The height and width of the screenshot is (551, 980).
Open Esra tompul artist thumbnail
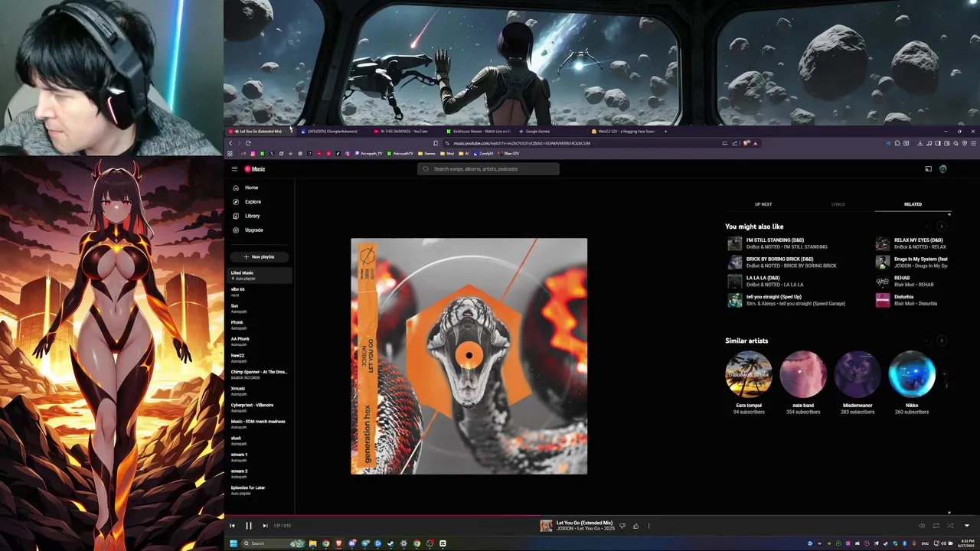pos(749,374)
